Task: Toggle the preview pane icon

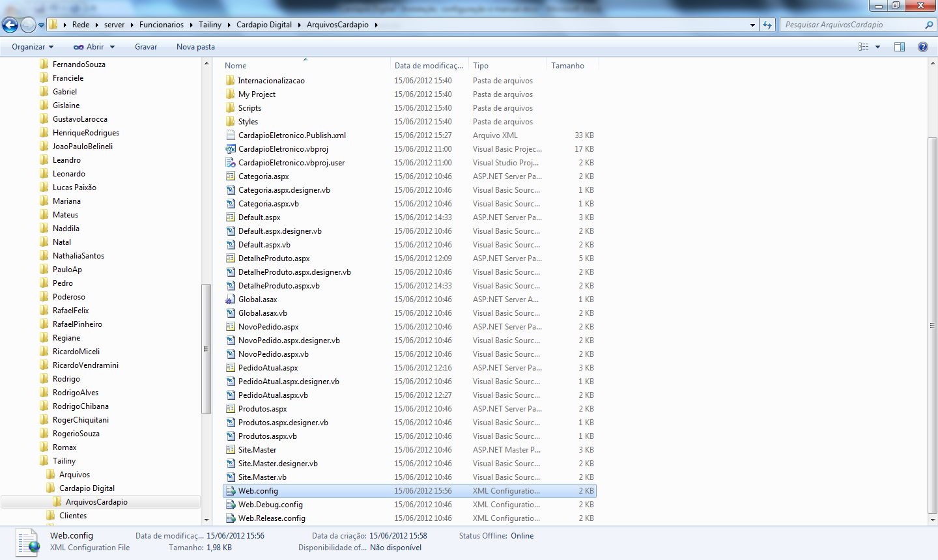Action: coord(900,47)
